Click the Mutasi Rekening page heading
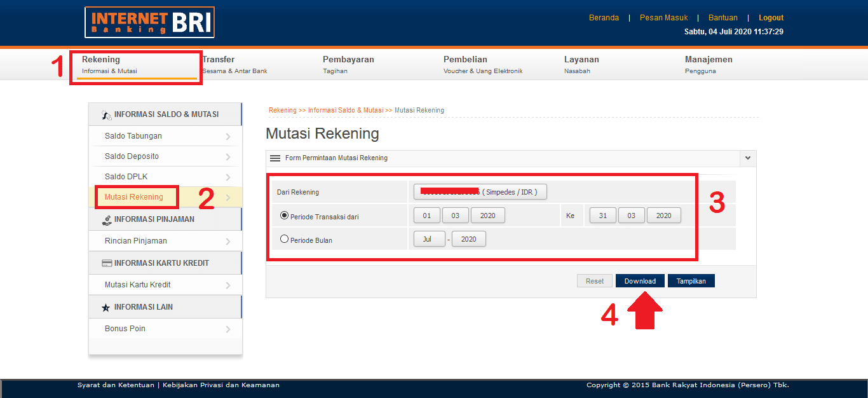This screenshot has height=398, width=868. coord(322,134)
